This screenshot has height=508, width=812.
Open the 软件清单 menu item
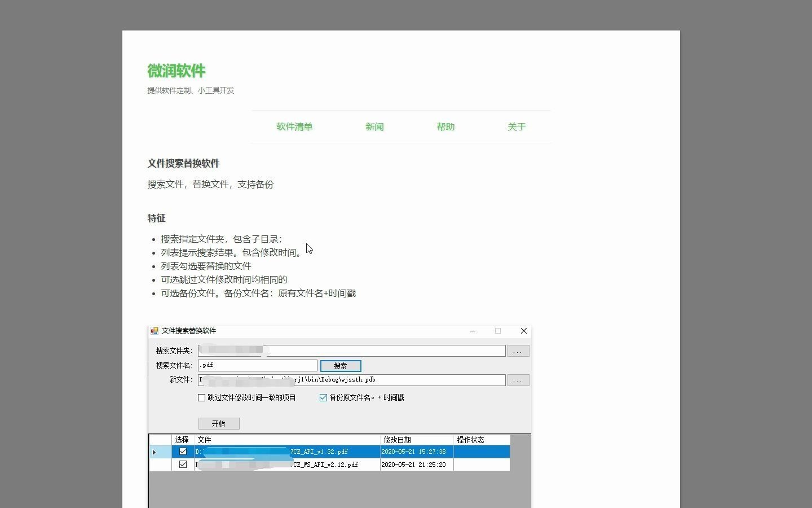click(294, 127)
